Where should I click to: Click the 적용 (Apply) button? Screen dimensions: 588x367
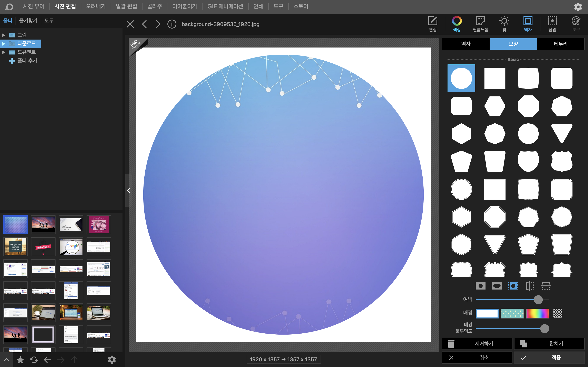549,357
